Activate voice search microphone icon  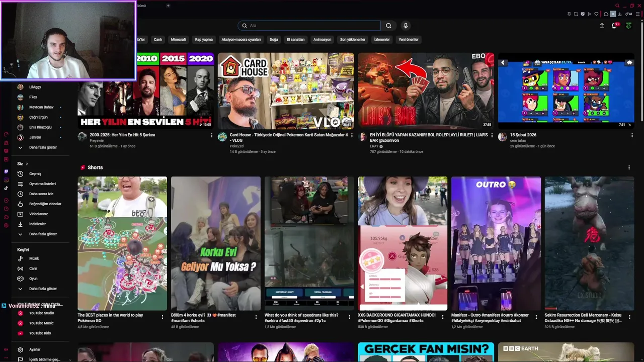click(406, 26)
